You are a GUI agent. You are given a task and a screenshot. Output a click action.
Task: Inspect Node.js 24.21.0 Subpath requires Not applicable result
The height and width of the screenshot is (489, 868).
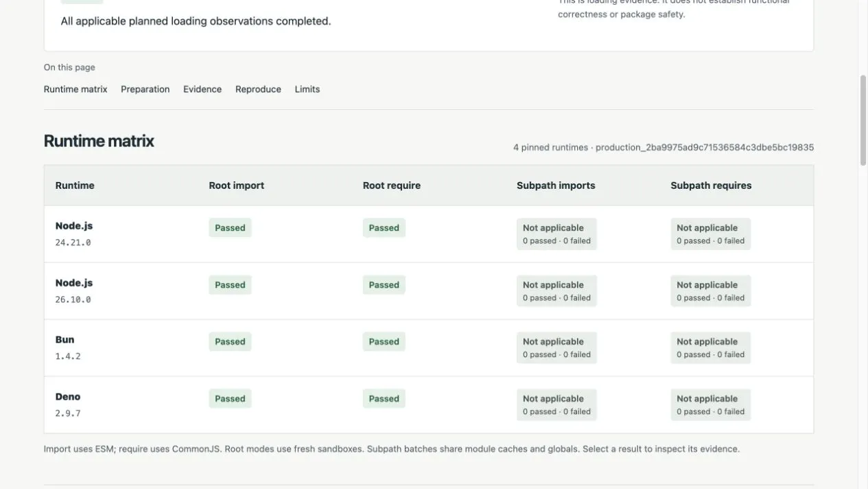click(710, 234)
